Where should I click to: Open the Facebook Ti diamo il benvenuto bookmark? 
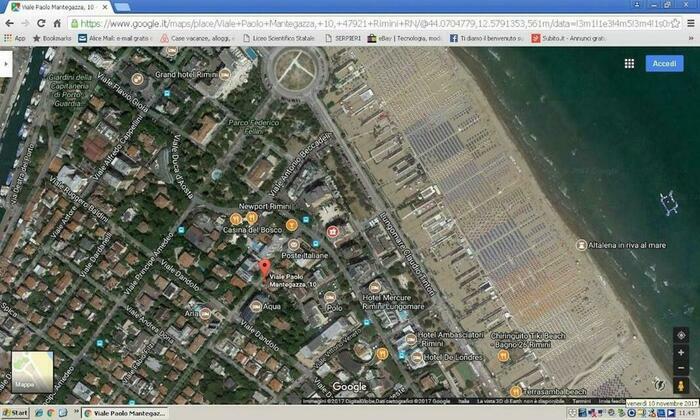coord(486,38)
